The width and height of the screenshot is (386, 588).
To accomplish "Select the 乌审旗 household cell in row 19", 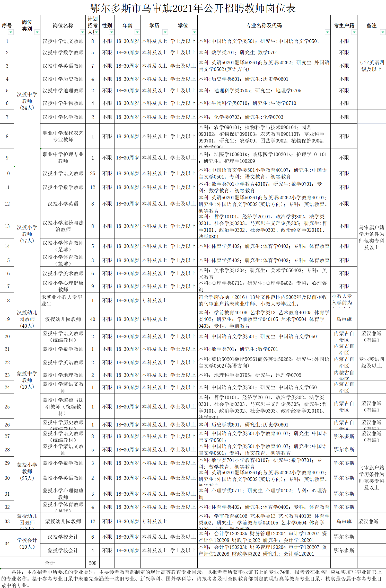I will click(344, 319).
